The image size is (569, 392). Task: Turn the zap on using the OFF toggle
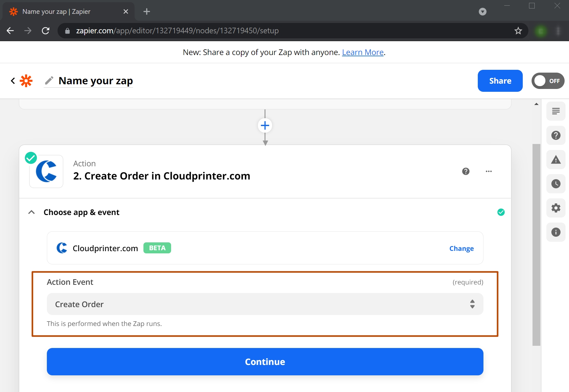pyautogui.click(x=548, y=81)
